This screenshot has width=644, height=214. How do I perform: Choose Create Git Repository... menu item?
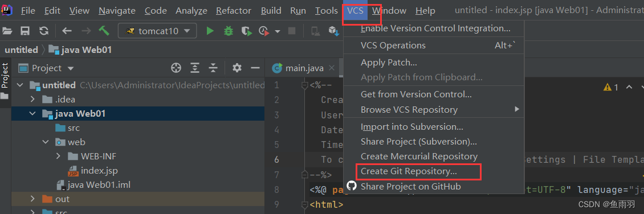(x=434, y=171)
